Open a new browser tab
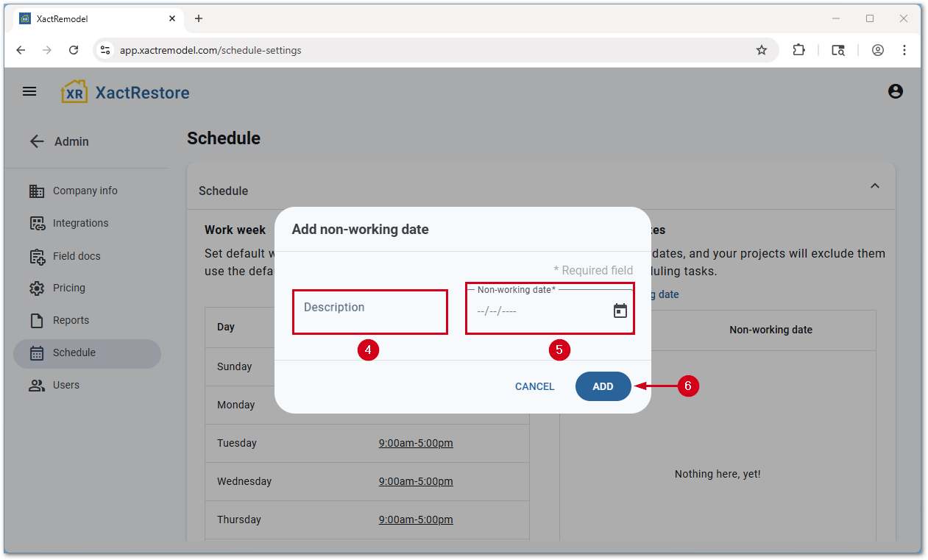 (x=198, y=18)
